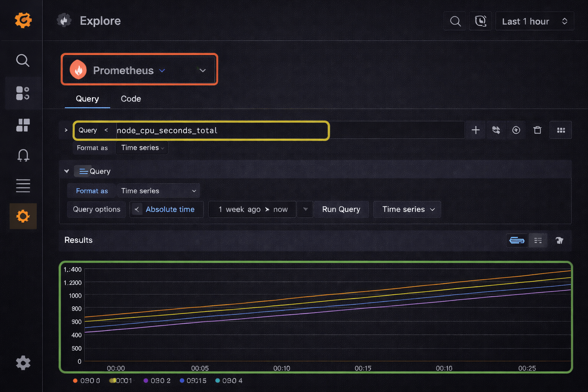Click the Run Query button
The height and width of the screenshot is (392, 588).
pos(341,209)
